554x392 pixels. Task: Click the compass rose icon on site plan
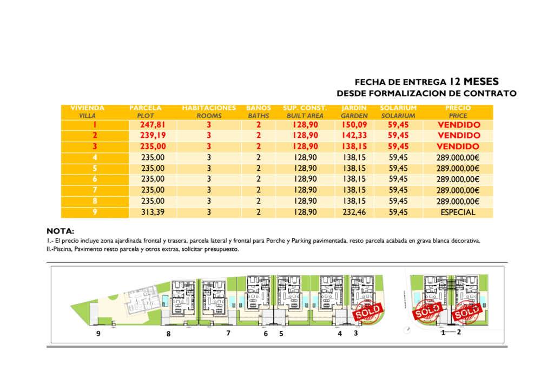(407, 330)
